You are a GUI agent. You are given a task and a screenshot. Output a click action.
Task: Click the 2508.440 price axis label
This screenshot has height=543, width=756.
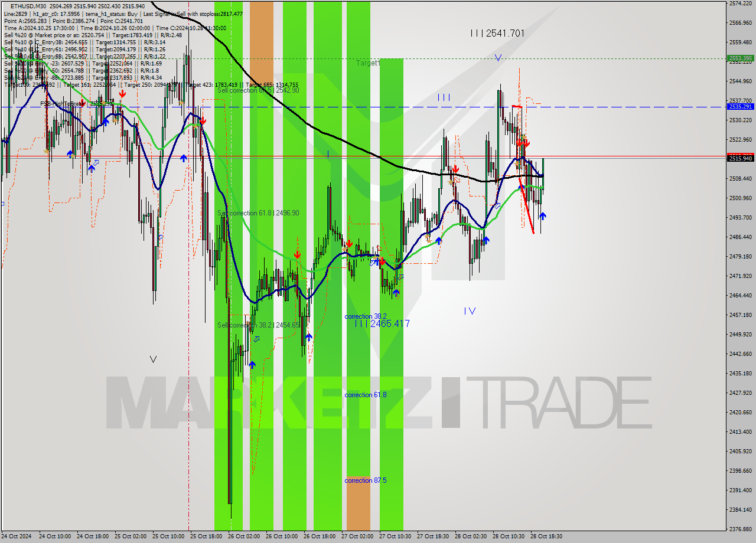741,179
